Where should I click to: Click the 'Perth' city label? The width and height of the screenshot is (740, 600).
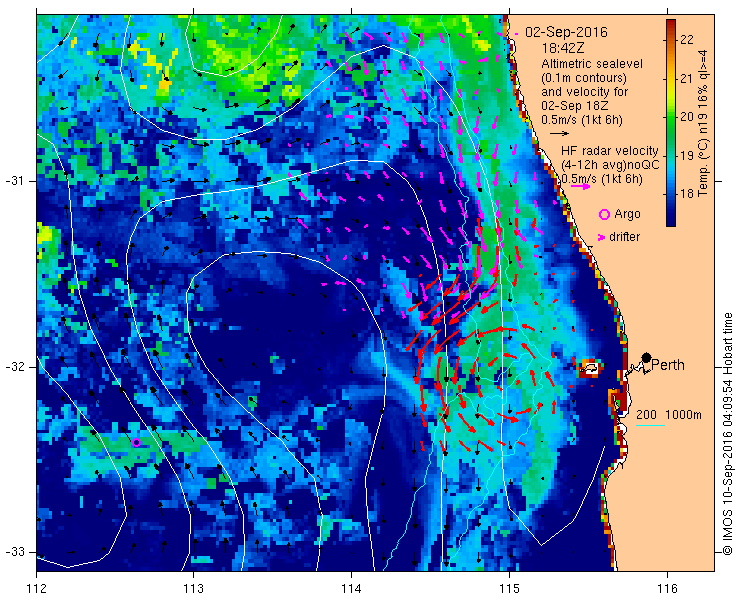[668, 365]
